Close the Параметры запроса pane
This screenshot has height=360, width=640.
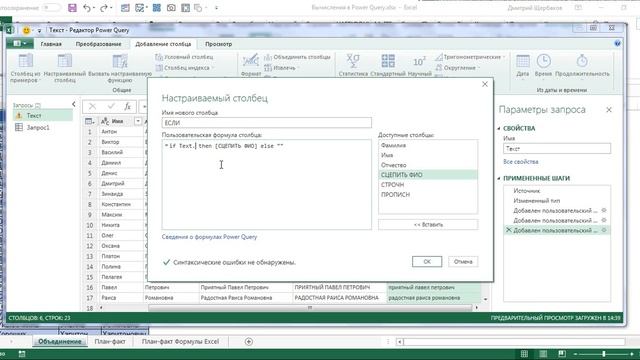tap(609, 110)
